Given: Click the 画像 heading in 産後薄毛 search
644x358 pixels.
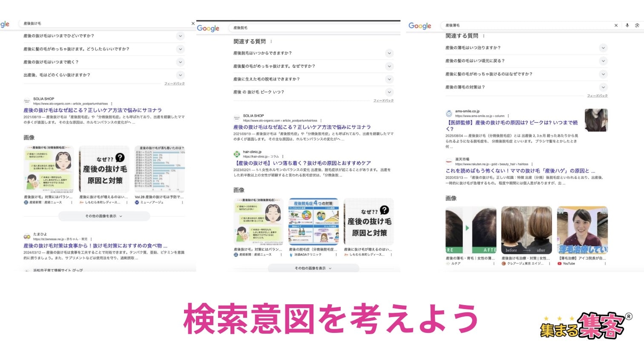Looking at the screenshot, I should point(451,198).
